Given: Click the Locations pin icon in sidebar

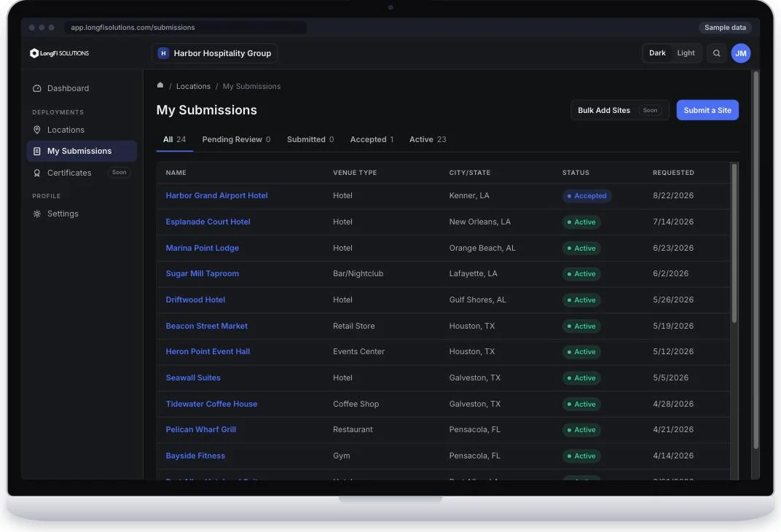Looking at the screenshot, I should click(x=37, y=130).
